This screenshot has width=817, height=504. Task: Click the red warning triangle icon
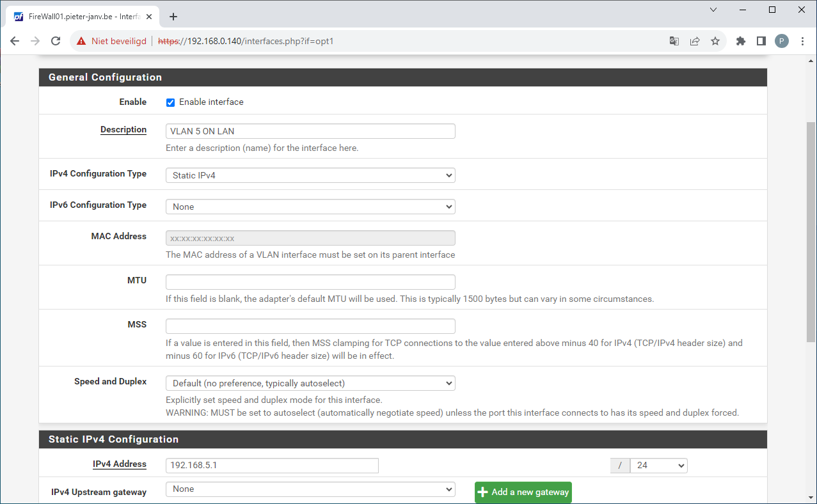tap(81, 40)
